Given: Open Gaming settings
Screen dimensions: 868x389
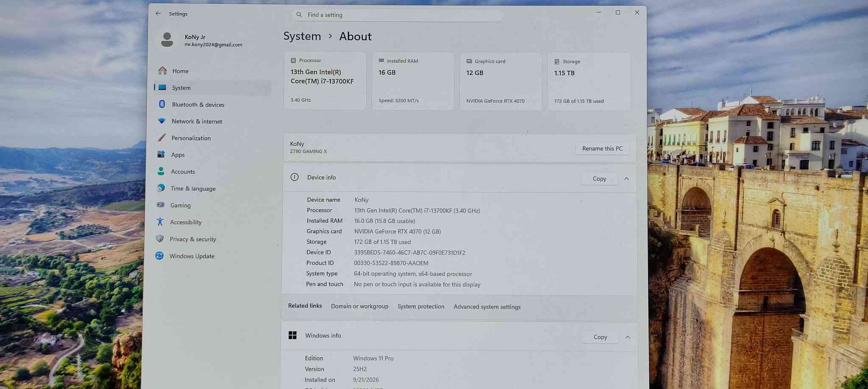Looking at the screenshot, I should pyautogui.click(x=211, y=205).
